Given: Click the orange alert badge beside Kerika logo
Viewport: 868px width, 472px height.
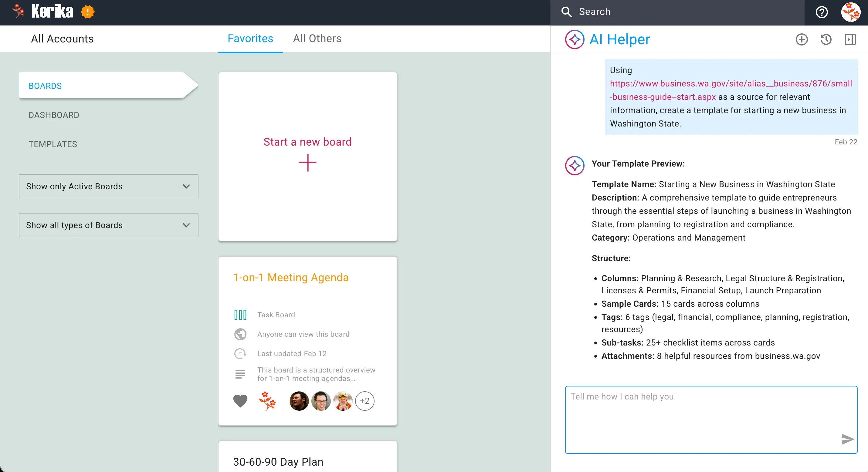Looking at the screenshot, I should [88, 12].
